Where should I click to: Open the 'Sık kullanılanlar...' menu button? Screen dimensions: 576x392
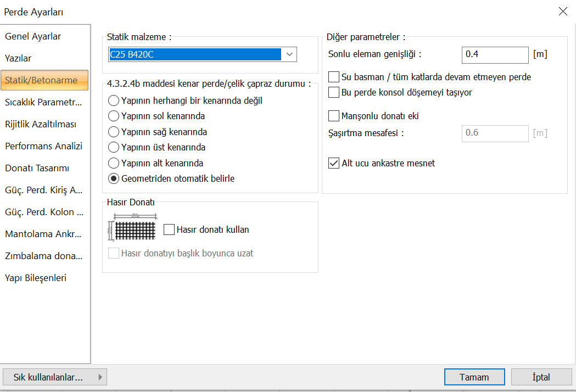tap(55, 377)
